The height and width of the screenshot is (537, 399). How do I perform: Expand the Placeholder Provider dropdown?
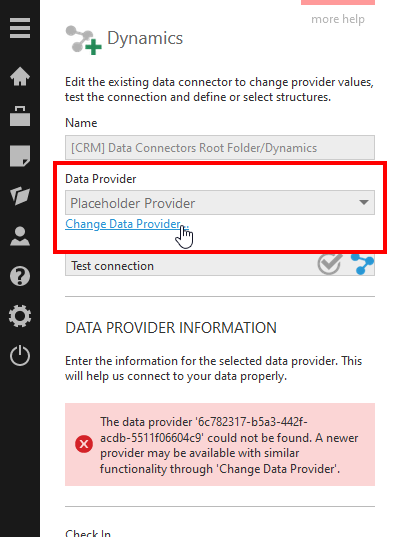(220, 203)
